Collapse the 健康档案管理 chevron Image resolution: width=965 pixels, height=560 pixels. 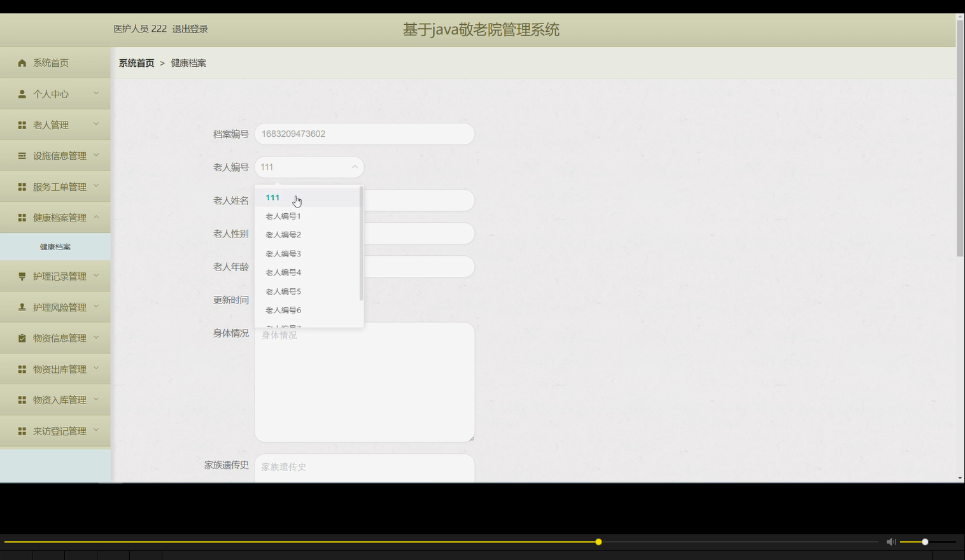96,217
